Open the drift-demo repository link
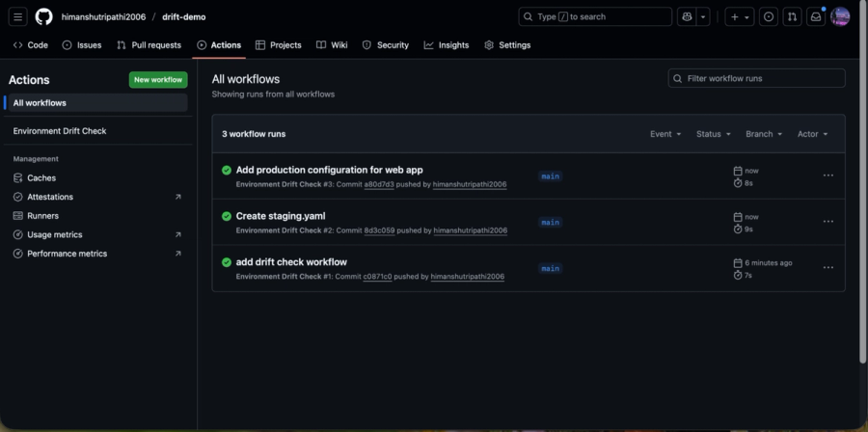This screenshot has width=868, height=432. [x=184, y=17]
